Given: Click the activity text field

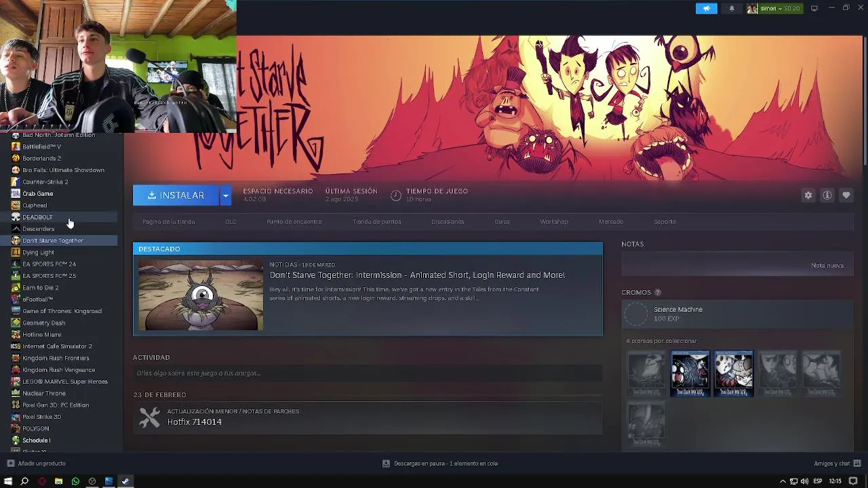Looking at the screenshot, I should pos(368,373).
